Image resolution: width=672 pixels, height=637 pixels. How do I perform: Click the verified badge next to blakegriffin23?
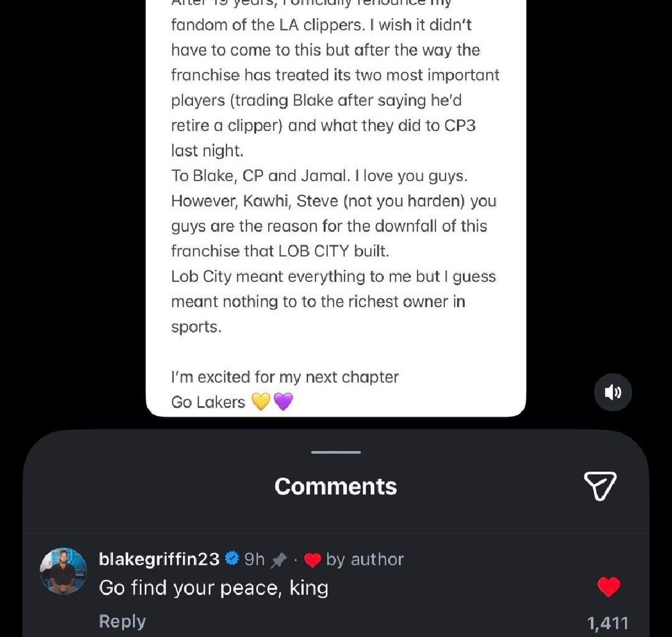click(x=232, y=559)
